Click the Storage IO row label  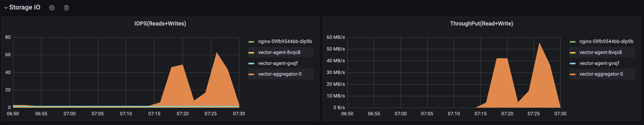[24, 8]
